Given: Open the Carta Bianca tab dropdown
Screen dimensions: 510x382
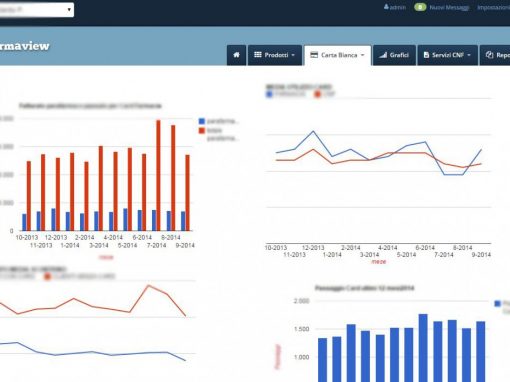Looking at the screenshot, I should [x=337, y=55].
